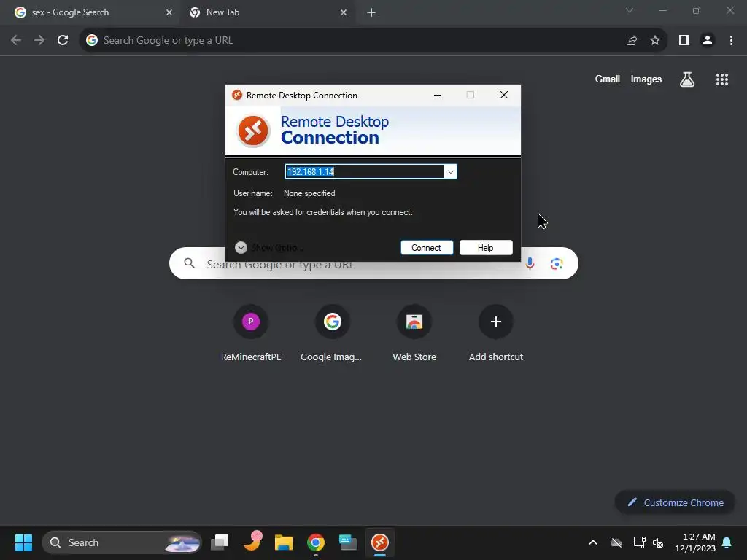This screenshot has width=747, height=560.
Task: Open Search Labs flask icon
Action: pos(686,79)
